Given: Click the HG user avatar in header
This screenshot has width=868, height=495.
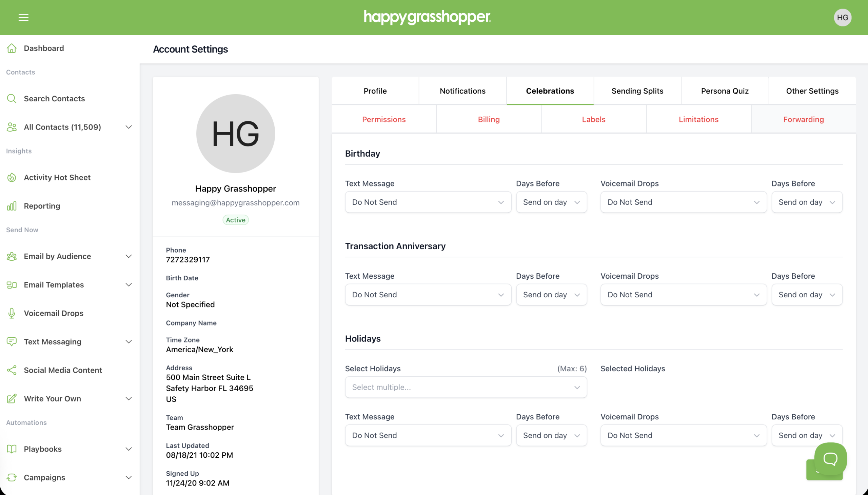Looking at the screenshot, I should pos(842,17).
